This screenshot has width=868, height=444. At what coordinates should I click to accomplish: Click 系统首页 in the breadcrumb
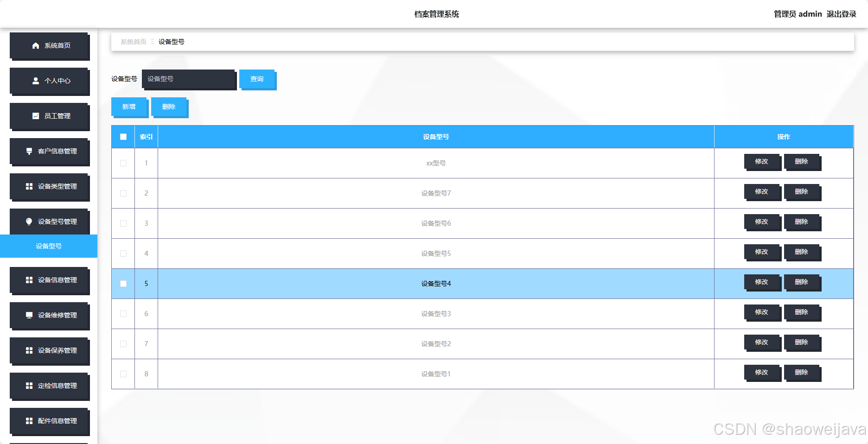point(134,42)
